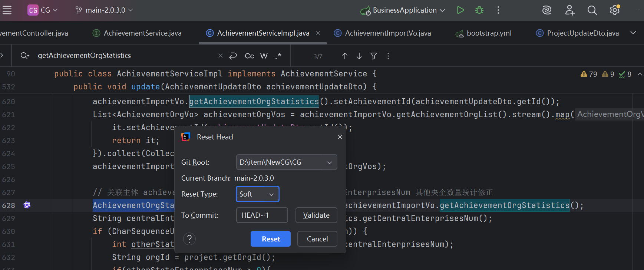Image resolution: width=644 pixels, height=270 pixels.
Task: Click line number 620 in gutter
Action: 9,102
